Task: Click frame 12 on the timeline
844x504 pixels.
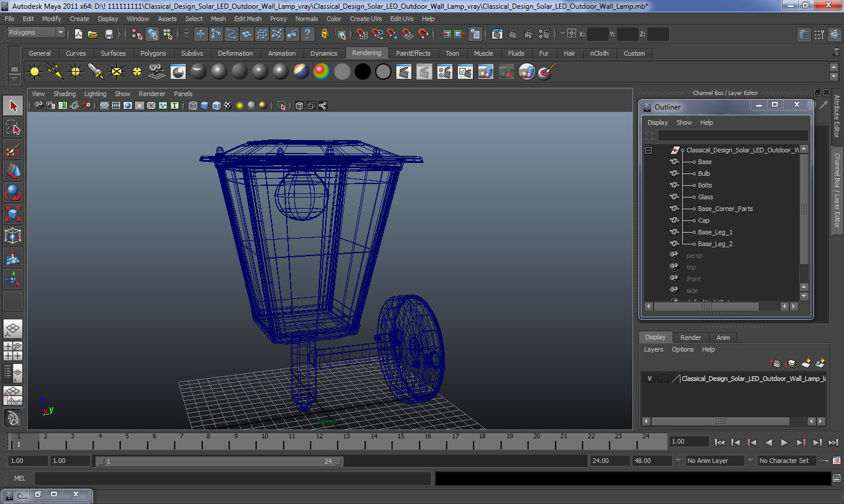Action: coord(319,441)
